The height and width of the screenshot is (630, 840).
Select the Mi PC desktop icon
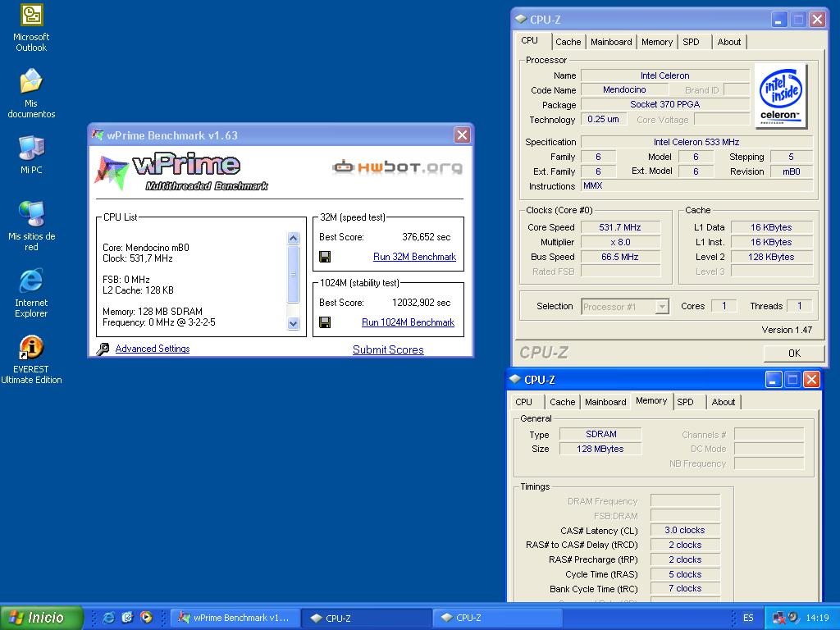31,155
